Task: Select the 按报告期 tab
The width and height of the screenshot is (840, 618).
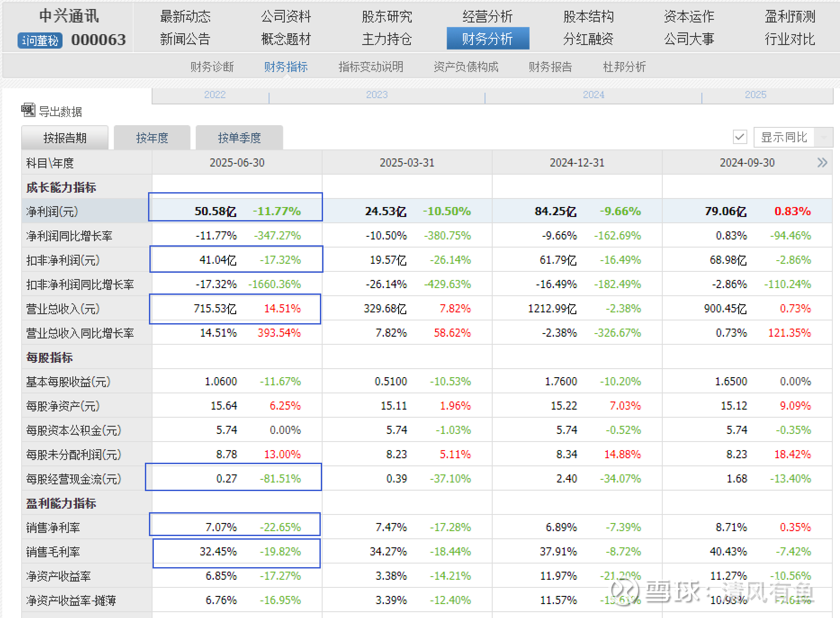Action: [65, 138]
